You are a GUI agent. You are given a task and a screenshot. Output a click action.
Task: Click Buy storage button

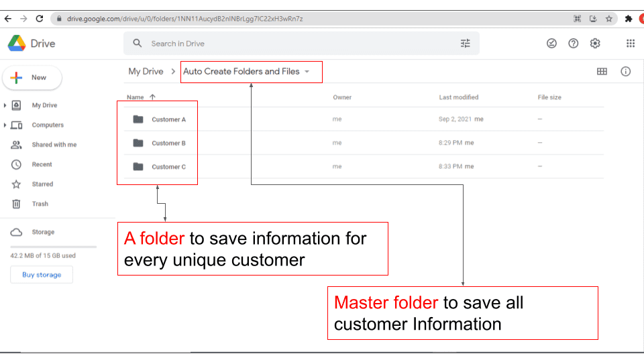point(42,275)
